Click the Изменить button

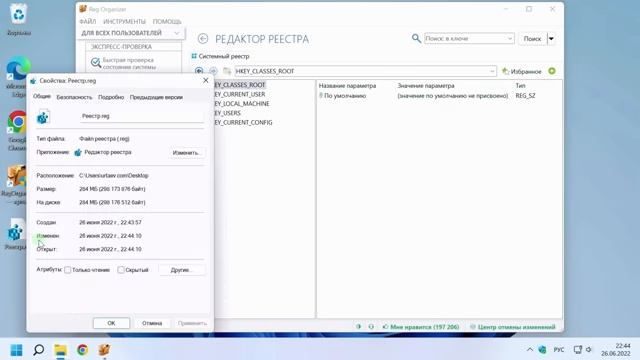click(x=186, y=153)
